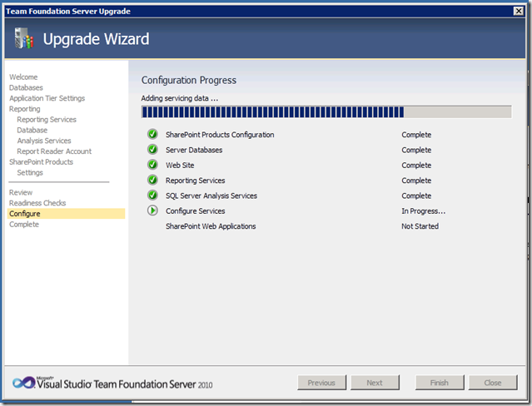Click the Finish button
The image size is (532, 406).
439,383
